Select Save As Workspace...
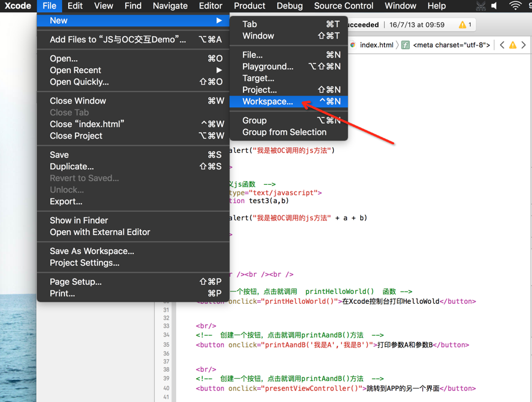The image size is (532, 402). (133, 251)
